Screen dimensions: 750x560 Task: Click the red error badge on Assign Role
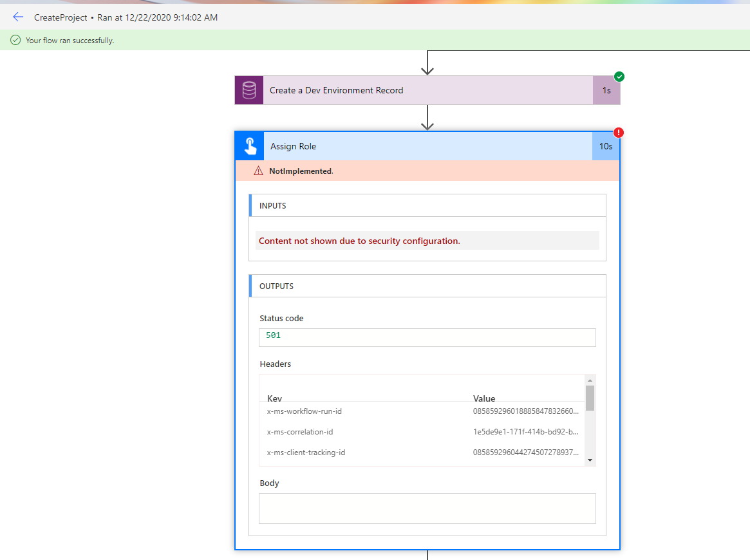(619, 133)
